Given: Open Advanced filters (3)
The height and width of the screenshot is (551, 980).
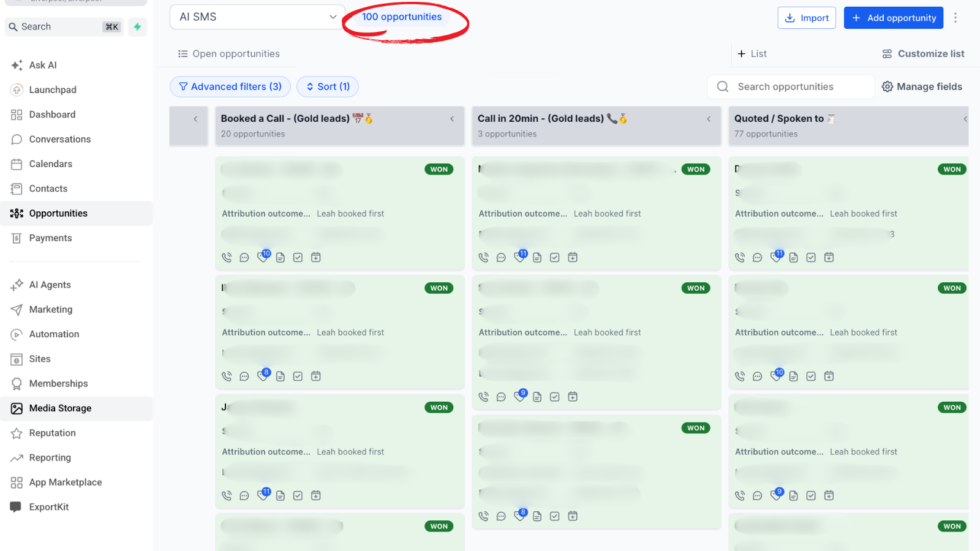Looking at the screenshot, I should 230,86.
